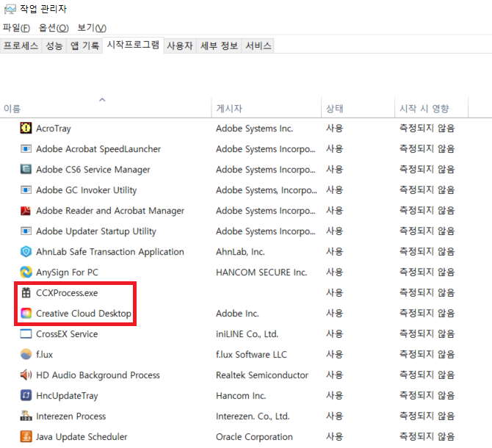The height and width of the screenshot is (448, 492).
Task: Sort by the 시작 시 영향 column header
Action: pos(424,109)
